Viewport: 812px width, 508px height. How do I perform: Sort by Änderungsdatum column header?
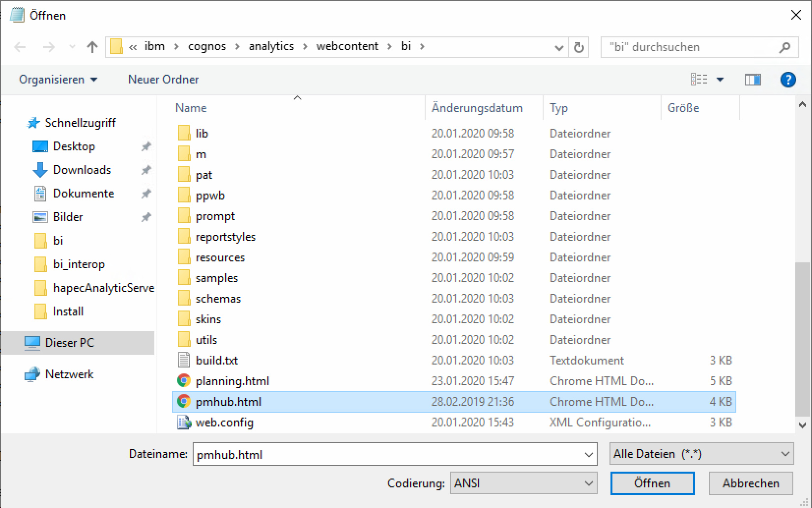[x=477, y=108]
